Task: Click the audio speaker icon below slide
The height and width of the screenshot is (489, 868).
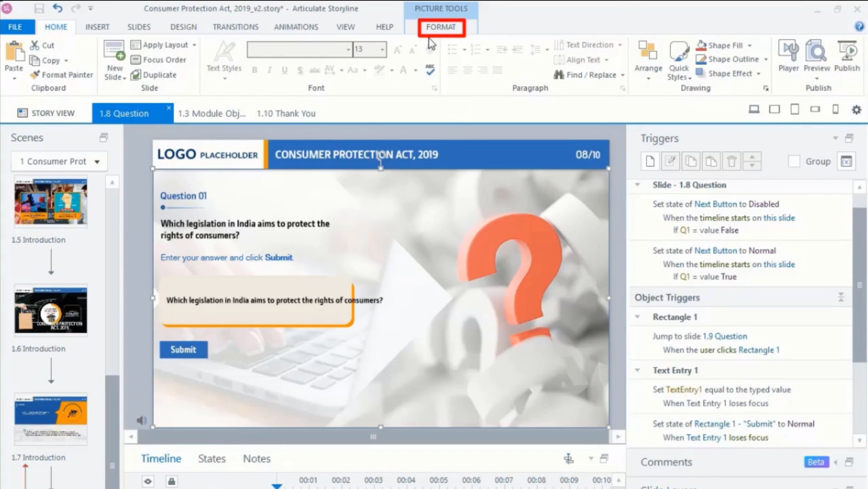Action: [141, 420]
